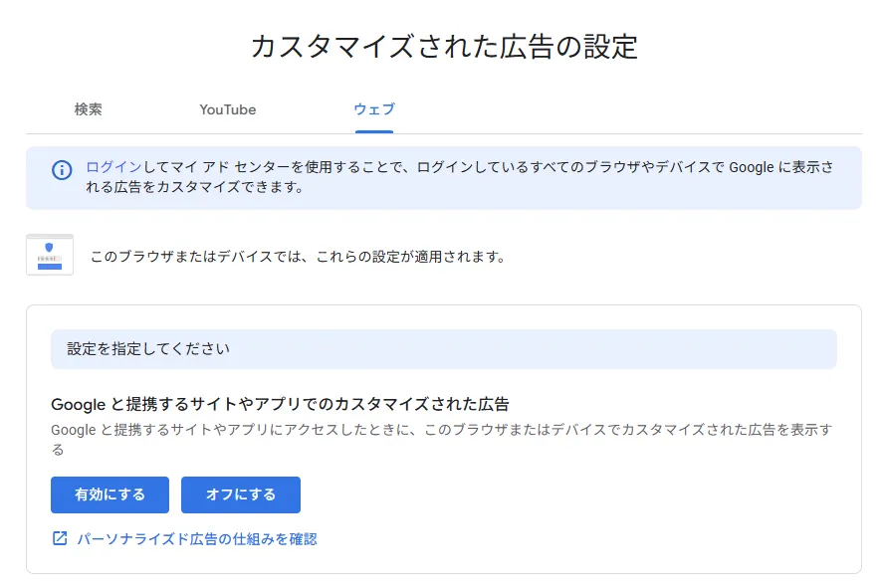Click the external link icon beside パーソナライズド広告の仕組みを確認

click(x=60, y=537)
